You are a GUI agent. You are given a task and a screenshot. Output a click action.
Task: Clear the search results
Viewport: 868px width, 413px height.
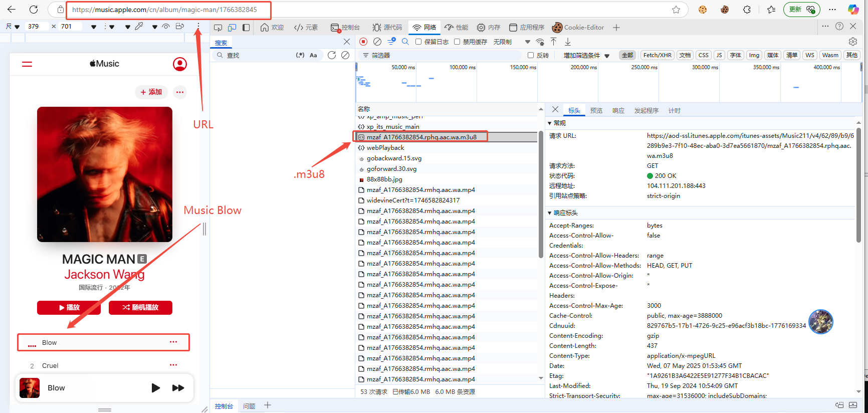click(345, 55)
